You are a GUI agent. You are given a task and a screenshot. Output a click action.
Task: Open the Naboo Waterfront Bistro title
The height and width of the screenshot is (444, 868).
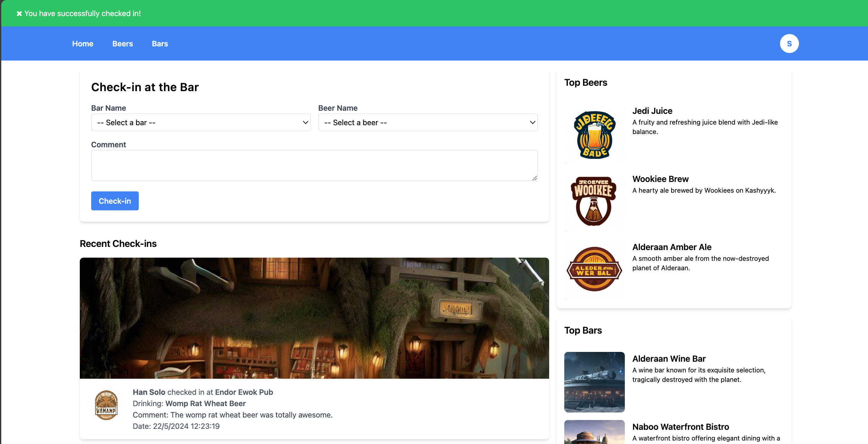(680, 427)
